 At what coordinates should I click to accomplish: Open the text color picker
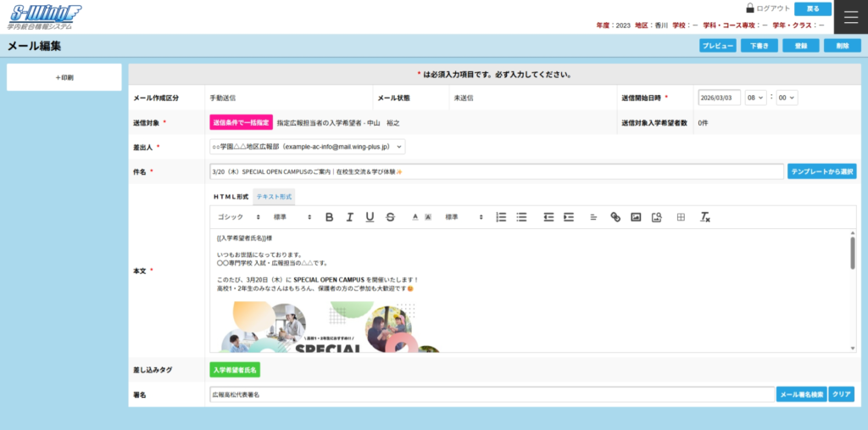click(415, 217)
